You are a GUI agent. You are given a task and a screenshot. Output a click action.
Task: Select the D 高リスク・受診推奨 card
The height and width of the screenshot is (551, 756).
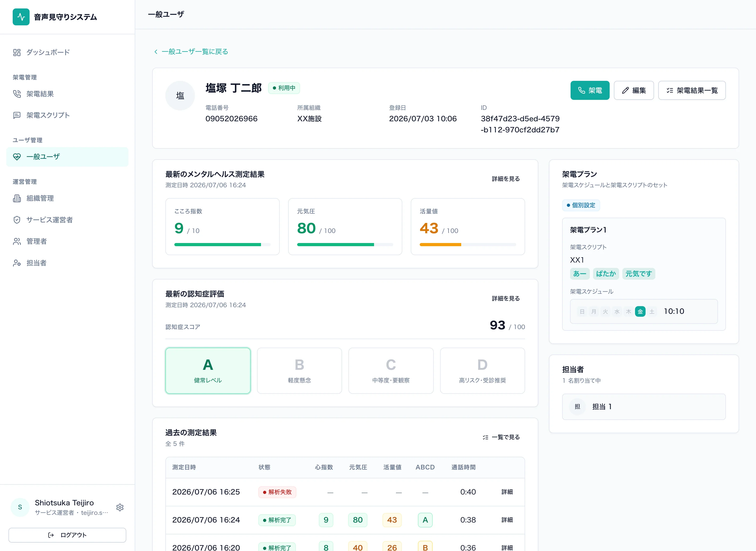tap(483, 371)
